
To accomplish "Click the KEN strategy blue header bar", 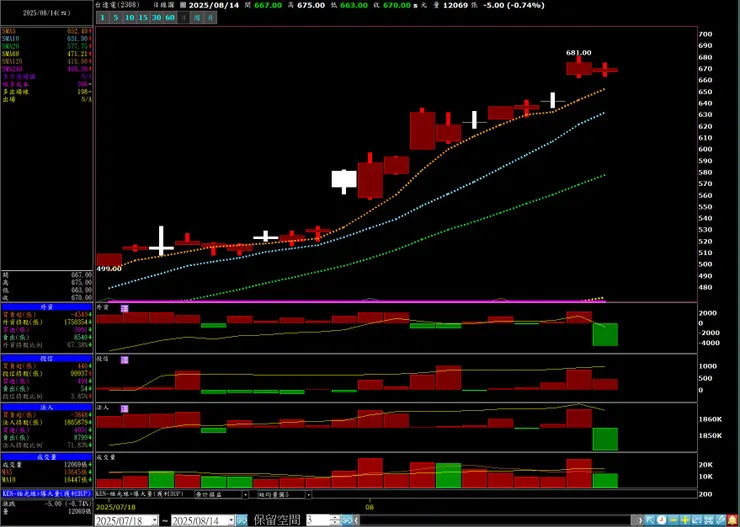I will pyautogui.click(x=47, y=494).
